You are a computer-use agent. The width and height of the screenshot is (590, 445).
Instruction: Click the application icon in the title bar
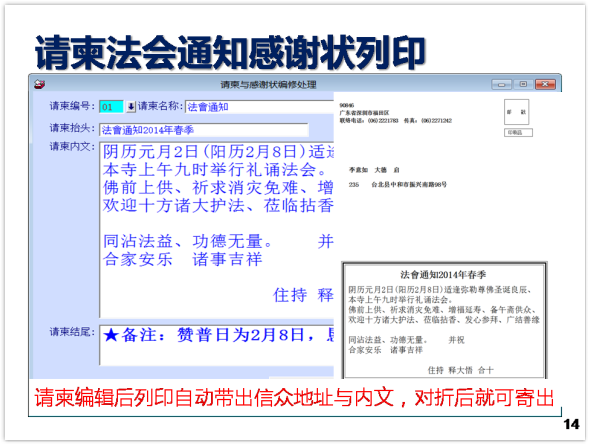click(39, 84)
